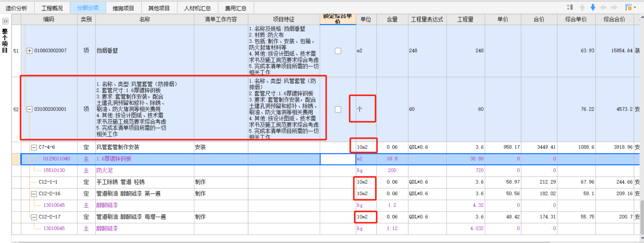Screen dimensions: 644x243
Task: Collapse the C7-4-6 quota row
Action: pyautogui.click(x=34, y=147)
